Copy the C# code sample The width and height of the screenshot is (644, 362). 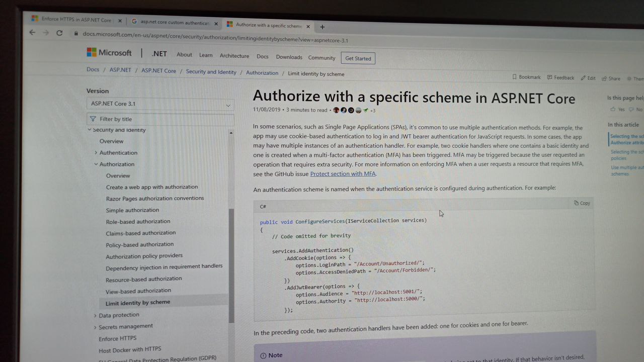[x=582, y=203]
